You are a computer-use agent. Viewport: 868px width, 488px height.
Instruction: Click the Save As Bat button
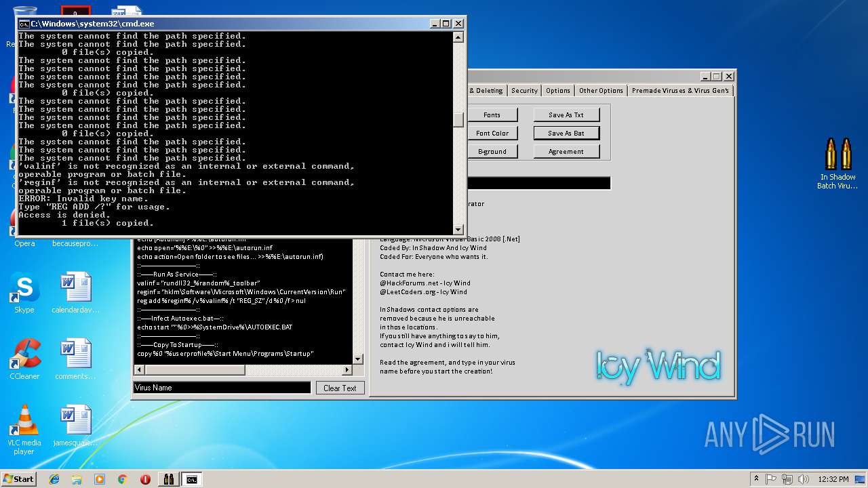(566, 134)
